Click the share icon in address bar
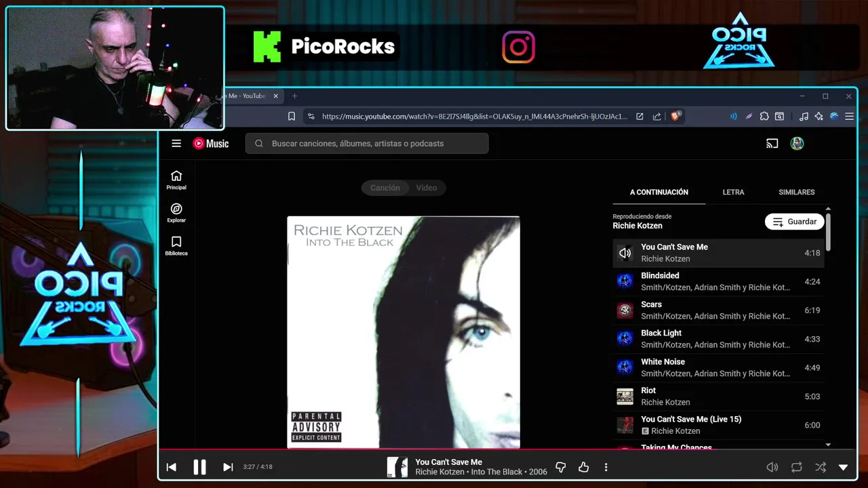Image resolution: width=868 pixels, height=488 pixels. [x=657, y=117]
